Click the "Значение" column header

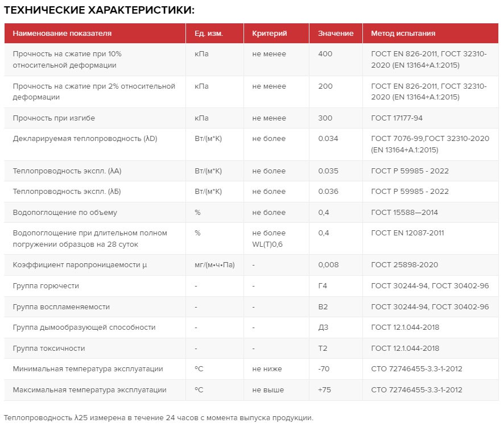pyautogui.click(x=336, y=34)
